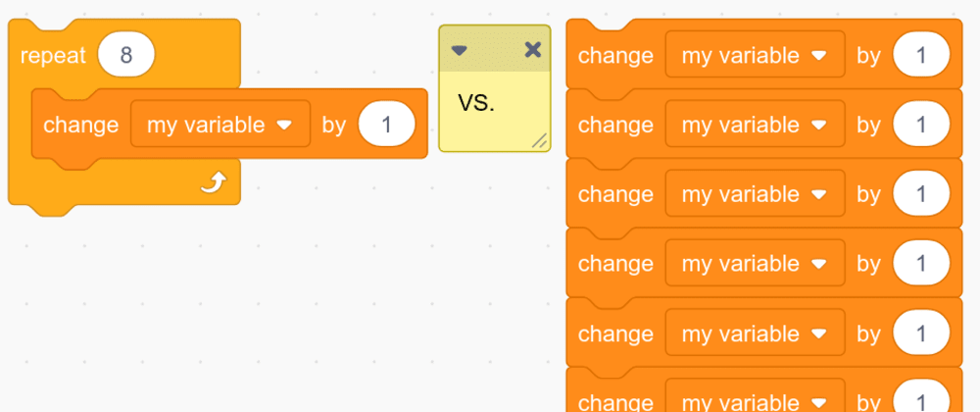The height and width of the screenshot is (412, 980).
Task: Open the variable dropdown inside the repeat block
Action: point(220,125)
